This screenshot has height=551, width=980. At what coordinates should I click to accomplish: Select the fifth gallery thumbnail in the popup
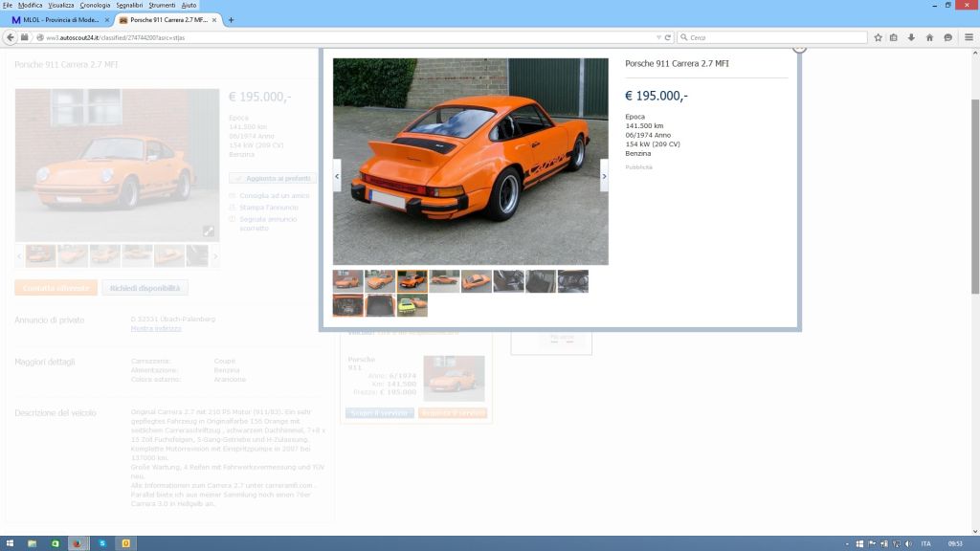[477, 281]
